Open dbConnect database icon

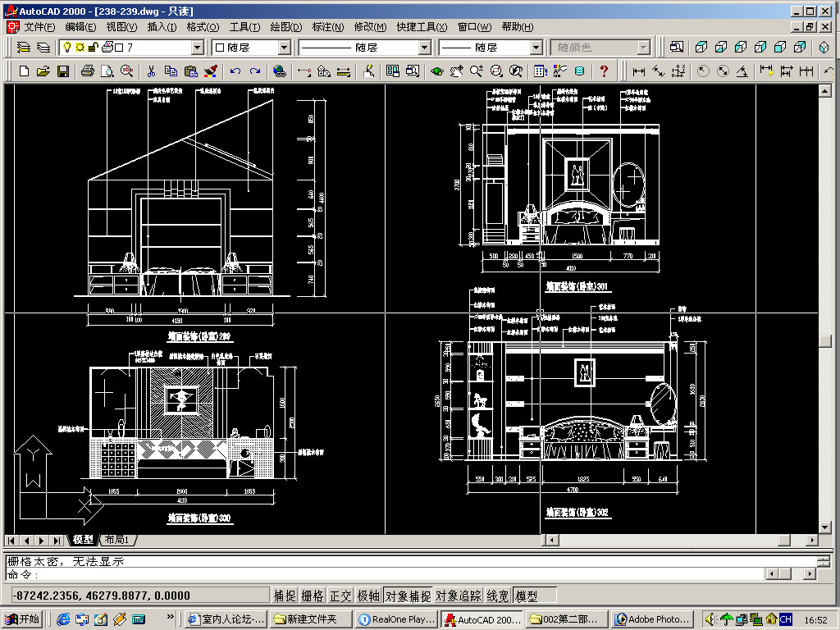coord(579,71)
